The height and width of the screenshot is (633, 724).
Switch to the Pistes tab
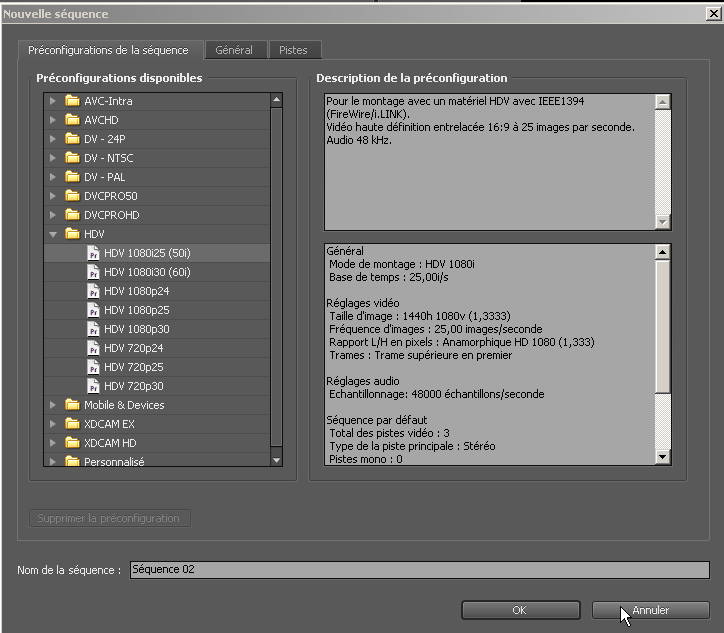pyautogui.click(x=294, y=50)
